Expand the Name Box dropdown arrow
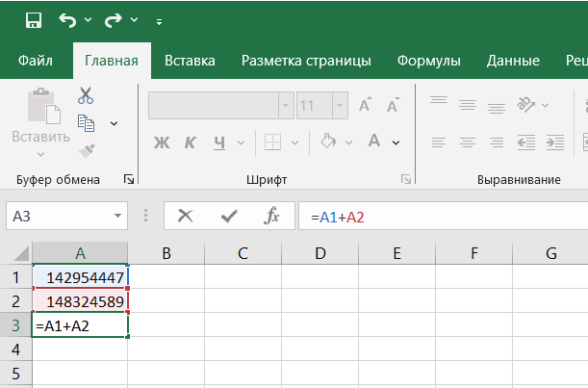 click(118, 217)
